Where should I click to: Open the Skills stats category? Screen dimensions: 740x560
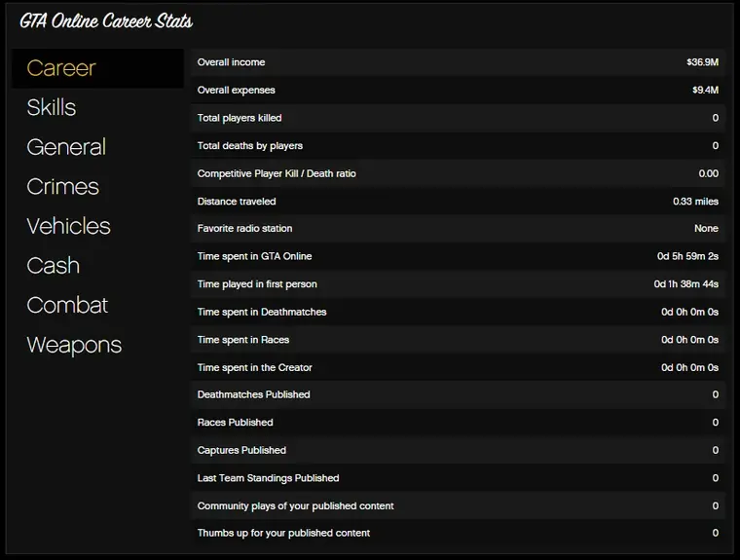pyautogui.click(x=52, y=107)
